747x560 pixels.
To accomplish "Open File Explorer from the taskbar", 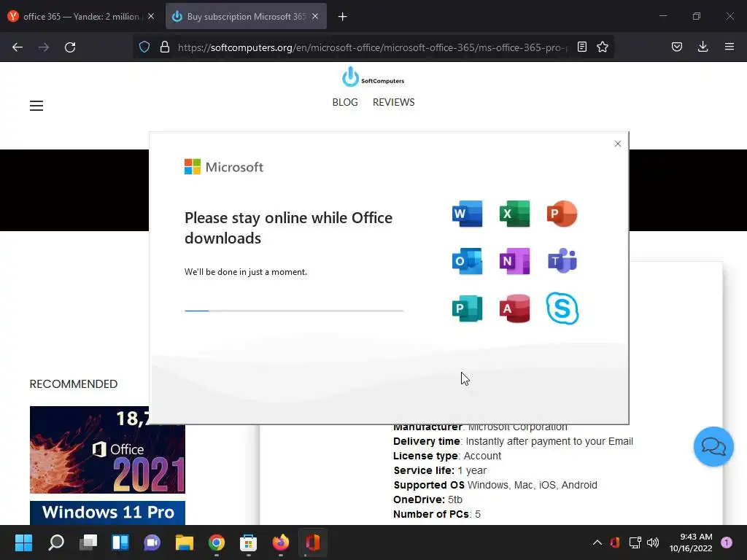I will pos(185,542).
